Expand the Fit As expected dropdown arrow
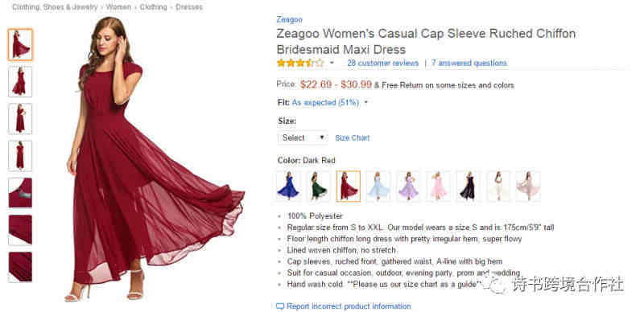The image size is (644, 312). pos(366,102)
